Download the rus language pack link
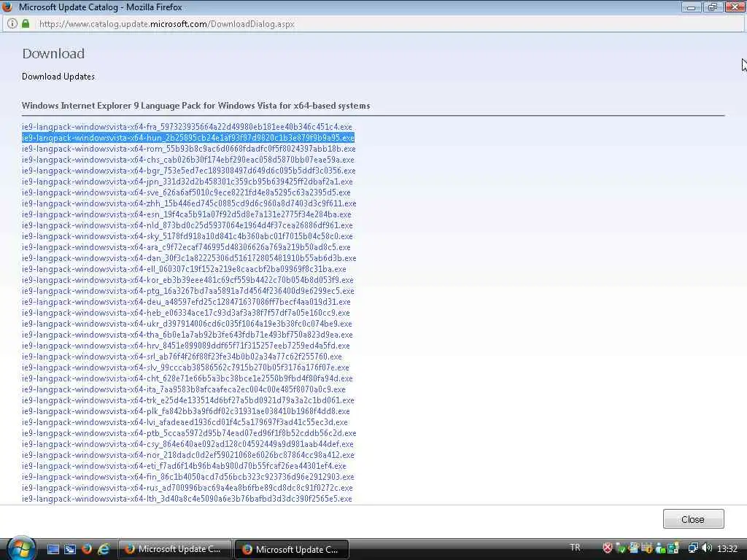This screenshot has width=747, height=560. 187,488
